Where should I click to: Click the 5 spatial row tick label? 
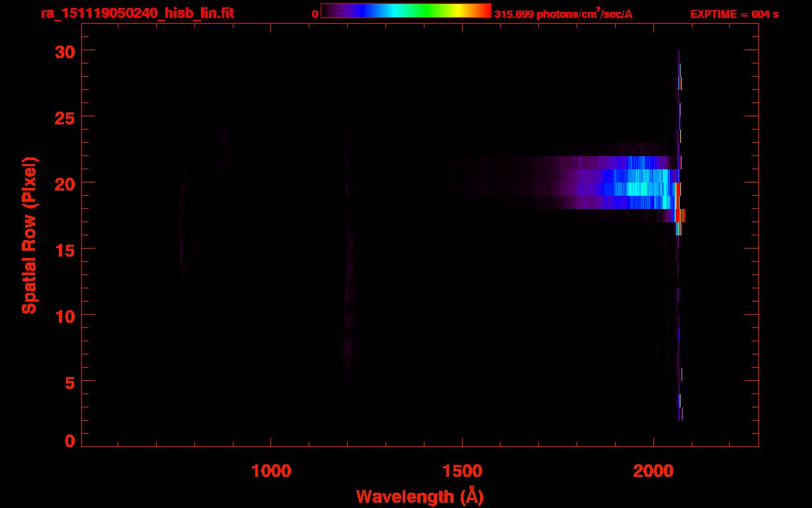(x=70, y=381)
